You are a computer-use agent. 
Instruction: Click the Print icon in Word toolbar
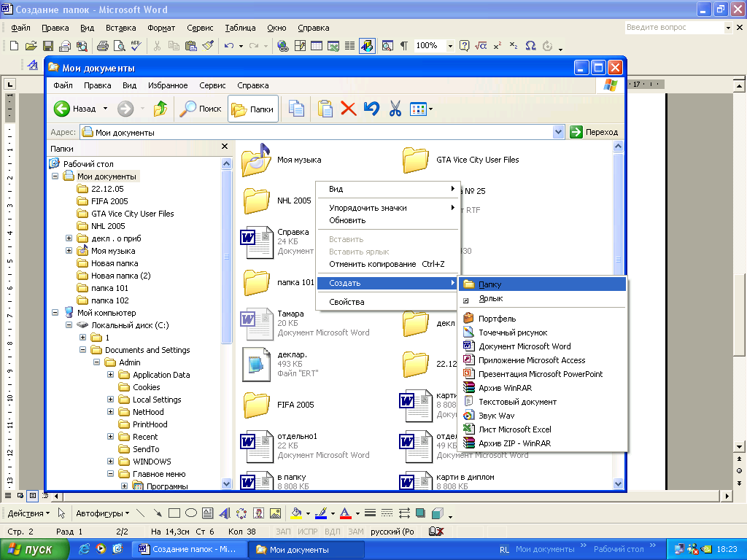(102, 46)
